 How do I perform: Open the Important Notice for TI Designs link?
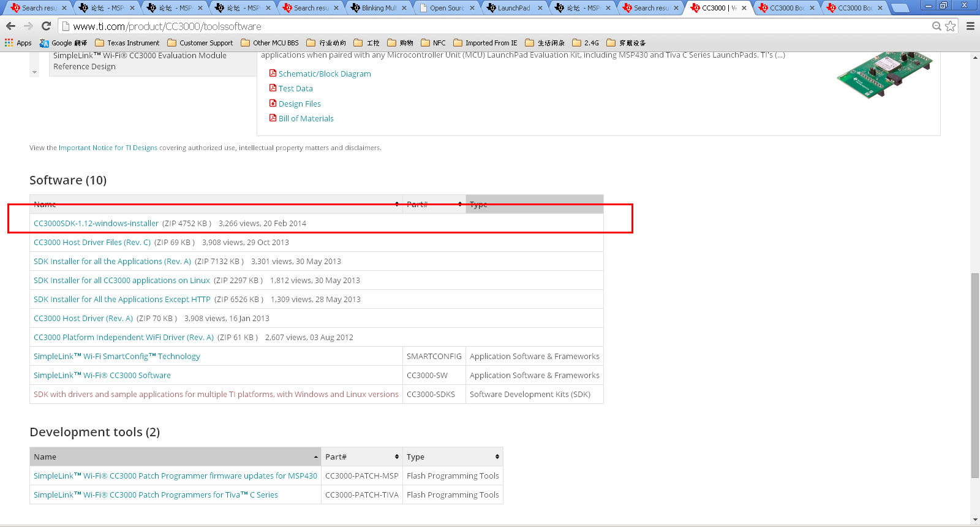(x=108, y=148)
